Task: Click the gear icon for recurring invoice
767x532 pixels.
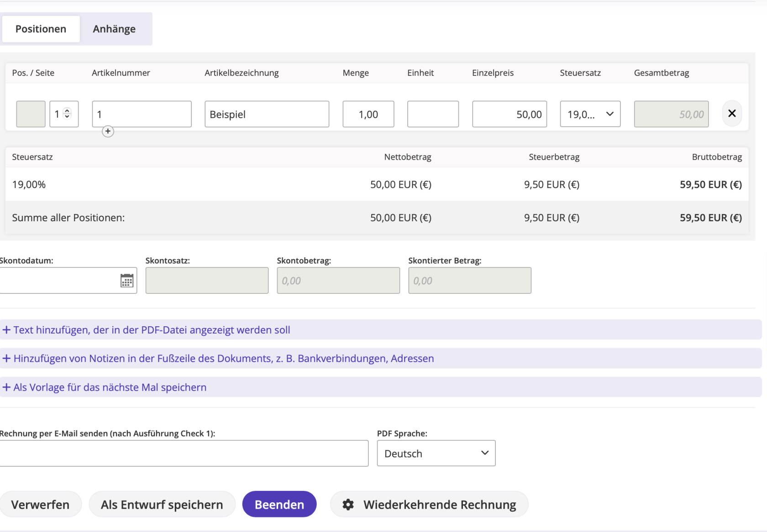Action: [x=348, y=505]
